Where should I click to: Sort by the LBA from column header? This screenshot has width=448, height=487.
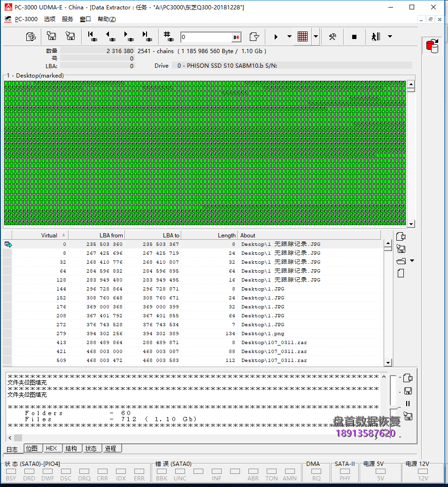(96, 235)
